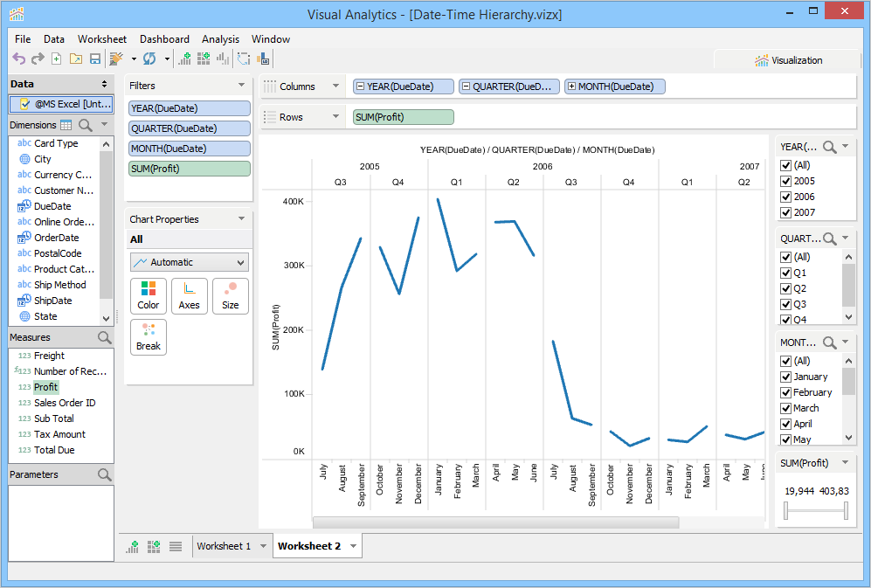Toggle the @MS Excel data source checkbox
Image resolution: width=871 pixels, height=588 pixels.
pyautogui.click(x=24, y=104)
